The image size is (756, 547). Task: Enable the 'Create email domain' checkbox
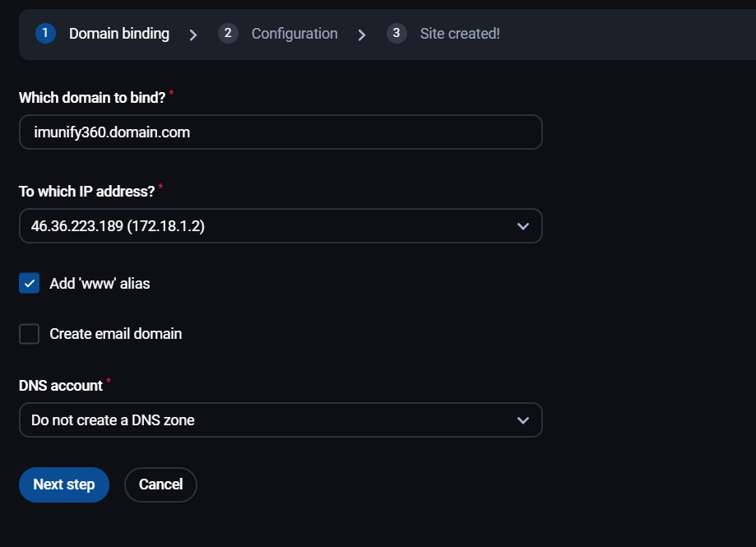(29, 334)
